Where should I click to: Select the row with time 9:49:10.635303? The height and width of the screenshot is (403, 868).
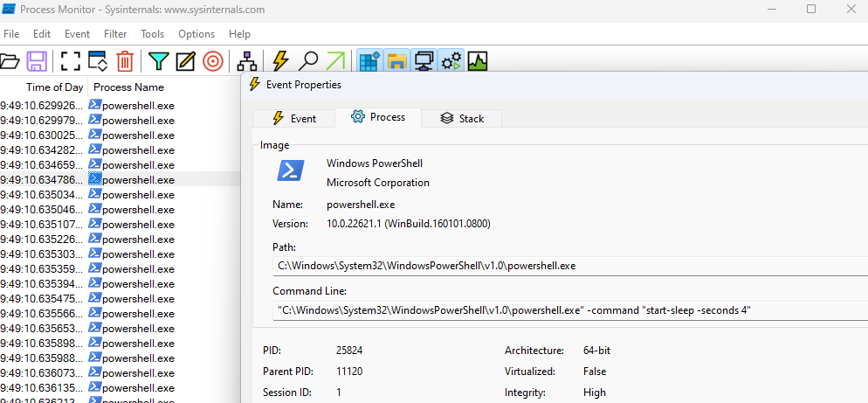(121, 254)
